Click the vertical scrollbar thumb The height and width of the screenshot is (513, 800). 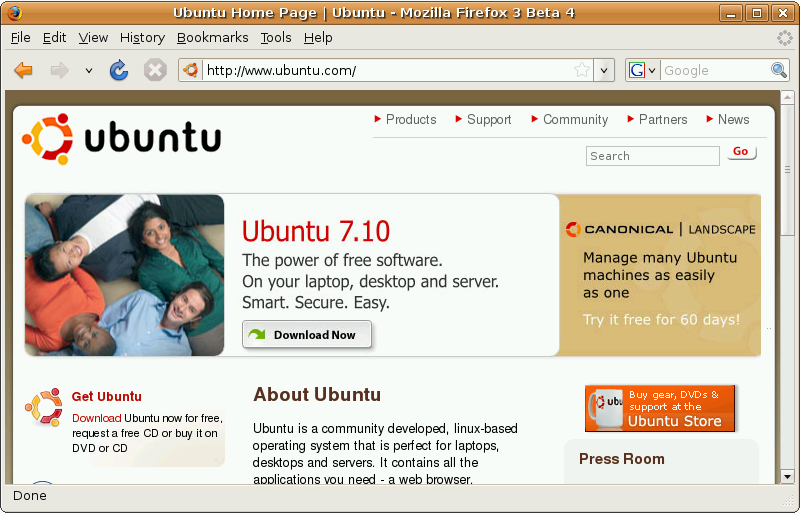(x=787, y=169)
